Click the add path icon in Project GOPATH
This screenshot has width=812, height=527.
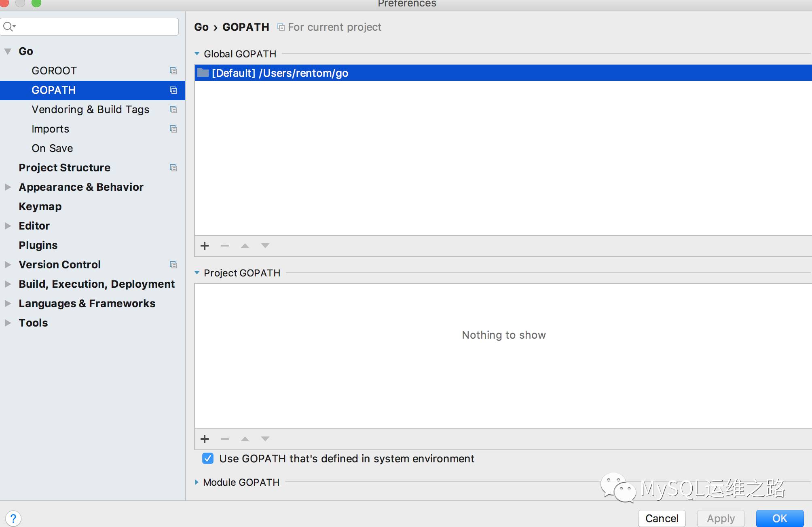pyautogui.click(x=205, y=439)
